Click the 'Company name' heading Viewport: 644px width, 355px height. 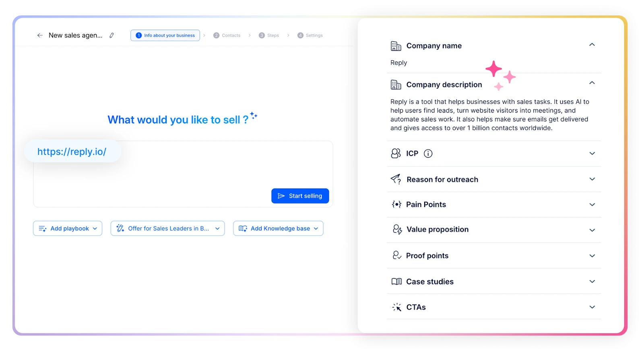[434, 46]
